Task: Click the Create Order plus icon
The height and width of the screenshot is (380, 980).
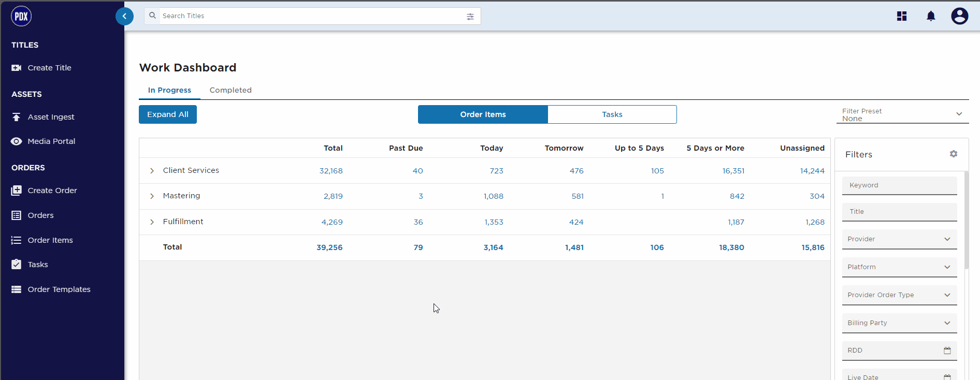Action: pyautogui.click(x=17, y=191)
